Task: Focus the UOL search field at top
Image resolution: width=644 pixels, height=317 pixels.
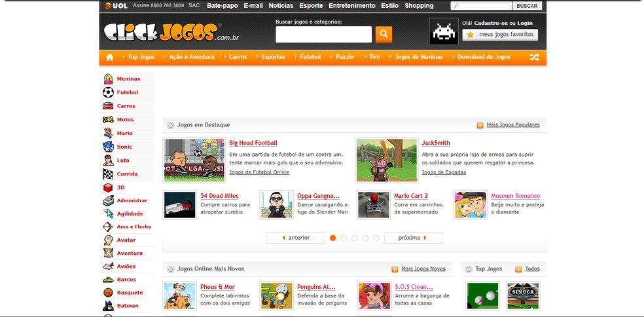Action: (481, 6)
